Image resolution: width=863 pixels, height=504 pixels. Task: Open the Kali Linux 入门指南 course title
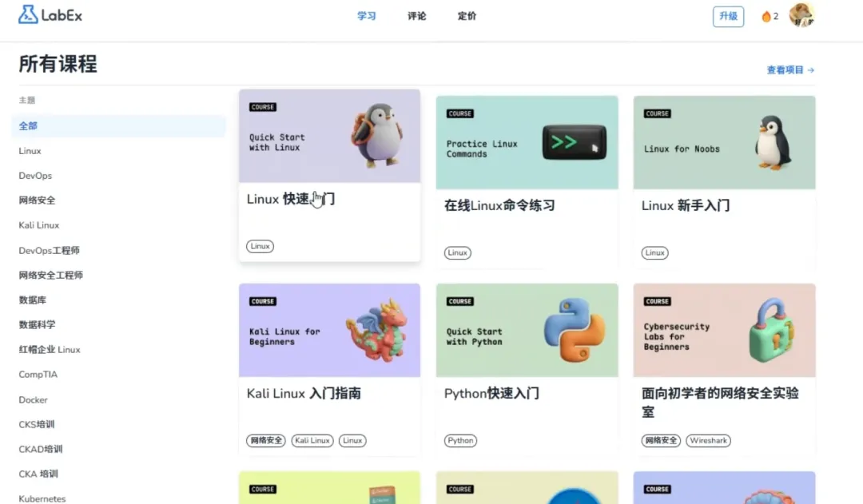pyautogui.click(x=304, y=394)
